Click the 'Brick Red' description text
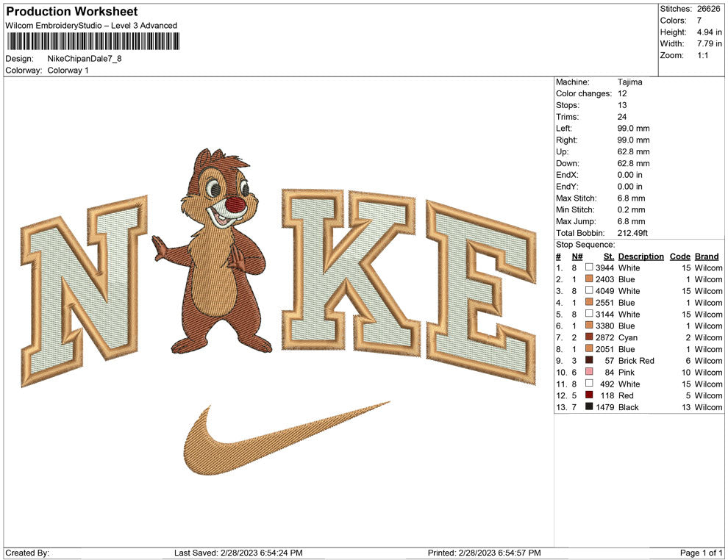The image size is (728, 560). 636,361
